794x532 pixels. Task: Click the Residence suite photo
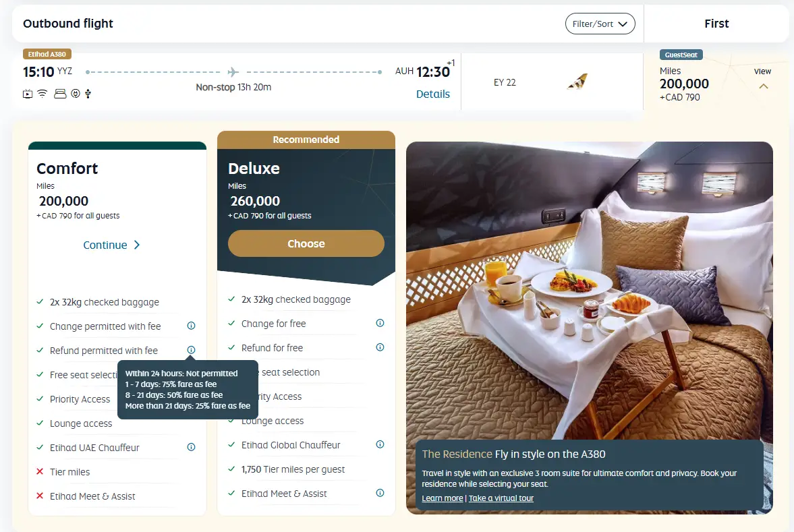pos(590,289)
